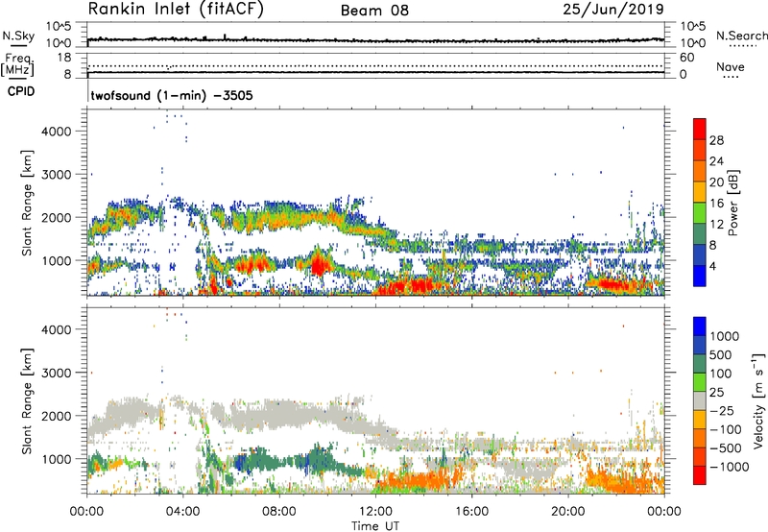Click the "4" Power color bar label
The height and width of the screenshot is (532, 768).
click(x=712, y=266)
